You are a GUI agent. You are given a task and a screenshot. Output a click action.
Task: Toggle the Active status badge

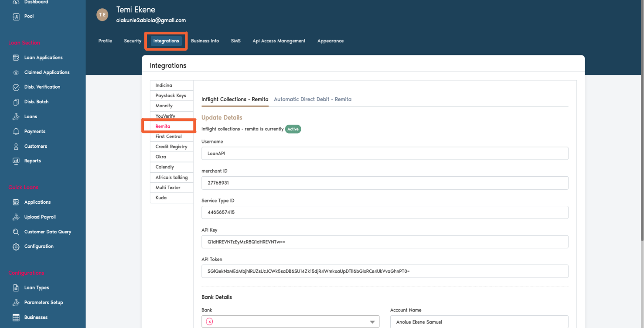coord(293,129)
